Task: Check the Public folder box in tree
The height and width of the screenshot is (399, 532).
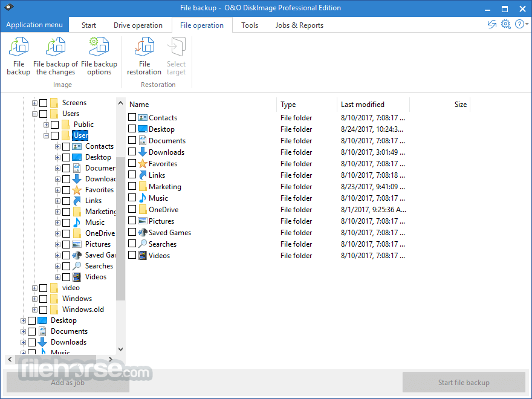Action: click(54, 125)
